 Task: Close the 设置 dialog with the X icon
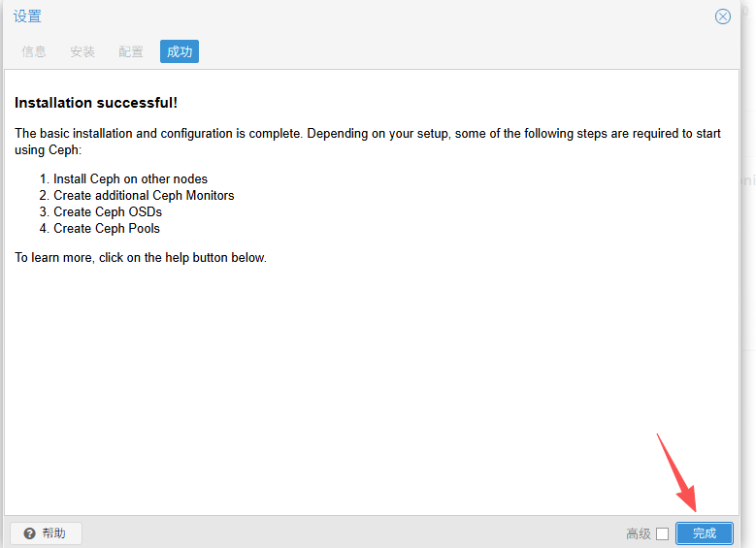pos(722,16)
